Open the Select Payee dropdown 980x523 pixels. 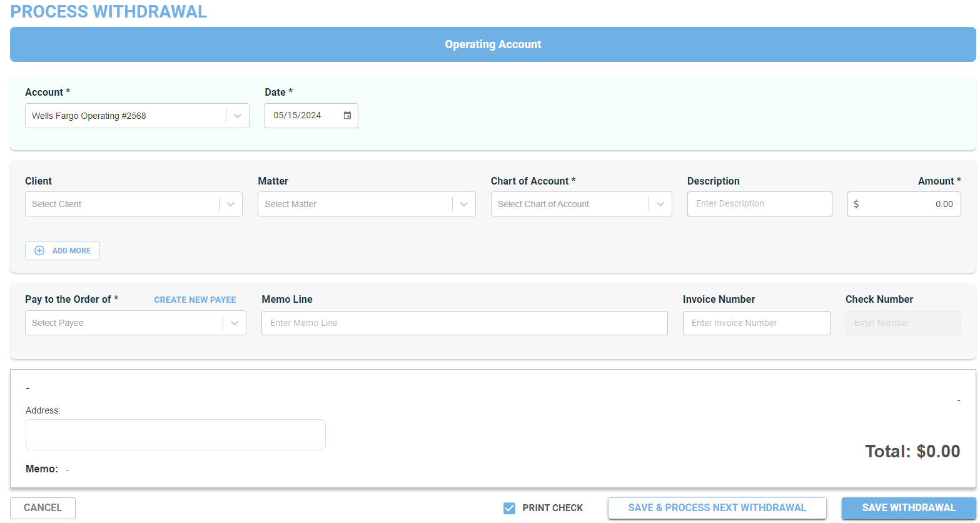pyautogui.click(x=136, y=323)
